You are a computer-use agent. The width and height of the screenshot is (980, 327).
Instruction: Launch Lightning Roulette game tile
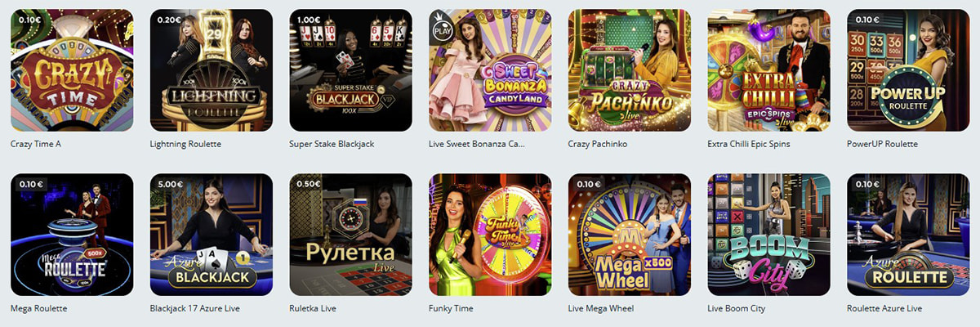(212, 70)
